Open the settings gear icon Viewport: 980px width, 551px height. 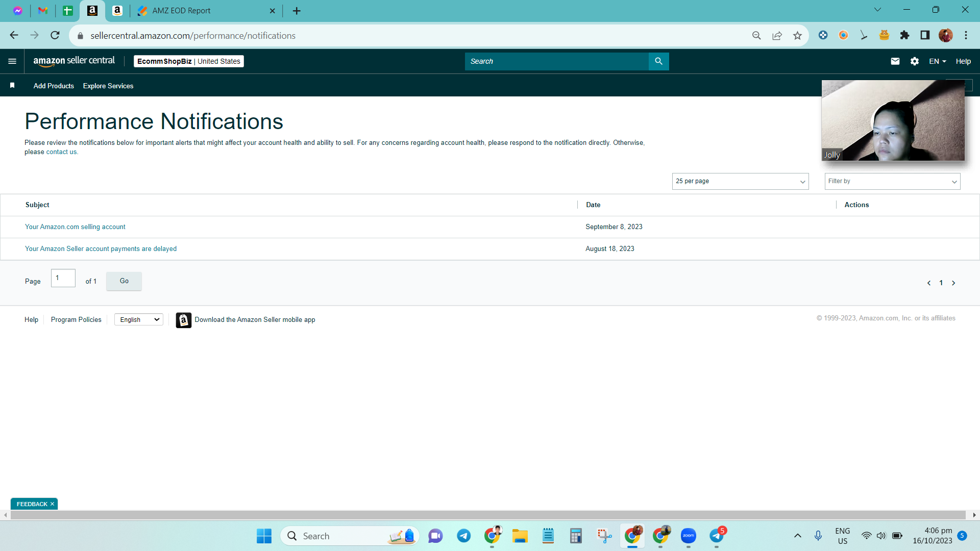point(915,61)
